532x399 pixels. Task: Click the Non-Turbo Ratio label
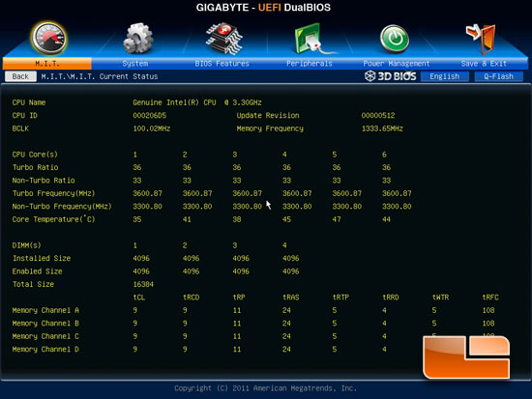click(44, 181)
